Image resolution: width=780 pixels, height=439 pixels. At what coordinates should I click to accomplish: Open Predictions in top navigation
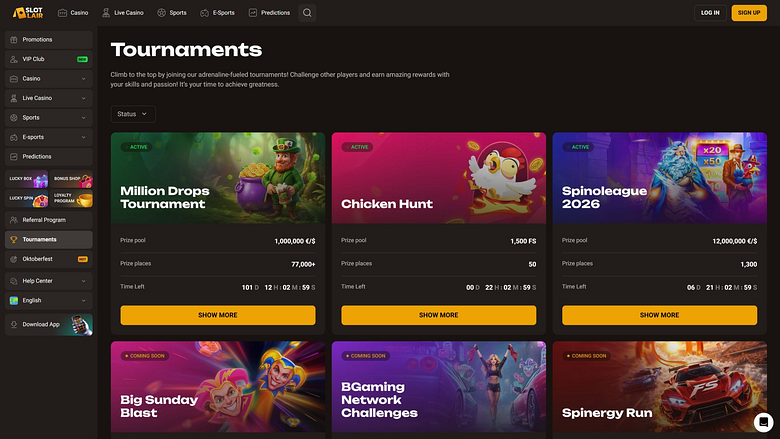(x=269, y=13)
